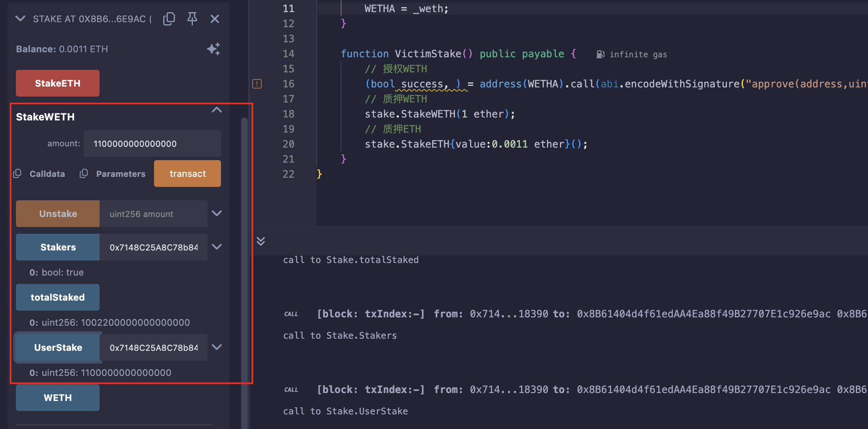The image size is (868, 429).
Task: Collapse the deployed Stake contract chevron
Action: click(21, 18)
